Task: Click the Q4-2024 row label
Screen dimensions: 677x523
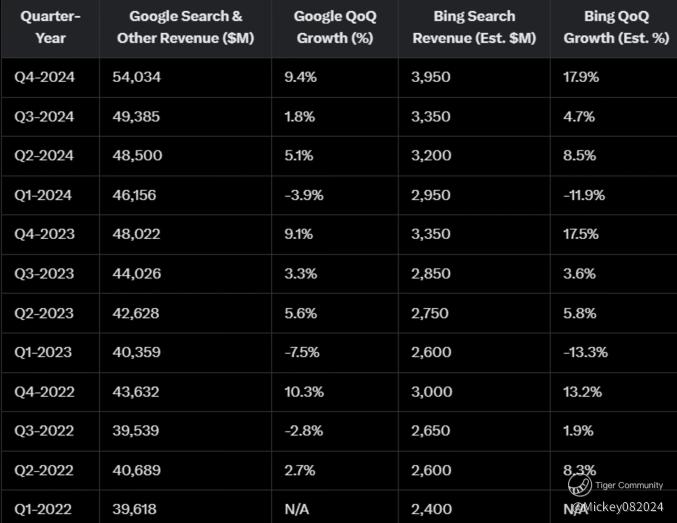Action: pos(44,77)
